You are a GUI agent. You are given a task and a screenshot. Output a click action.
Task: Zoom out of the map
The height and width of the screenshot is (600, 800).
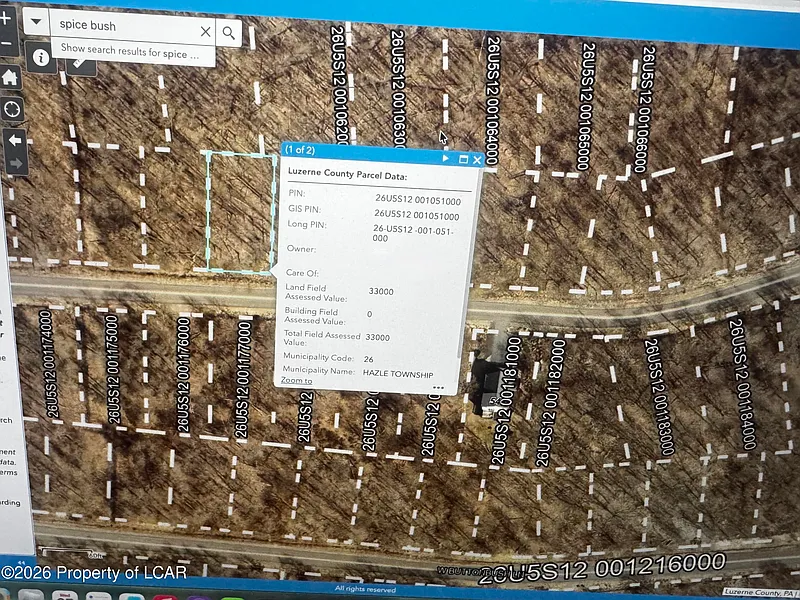[5, 44]
